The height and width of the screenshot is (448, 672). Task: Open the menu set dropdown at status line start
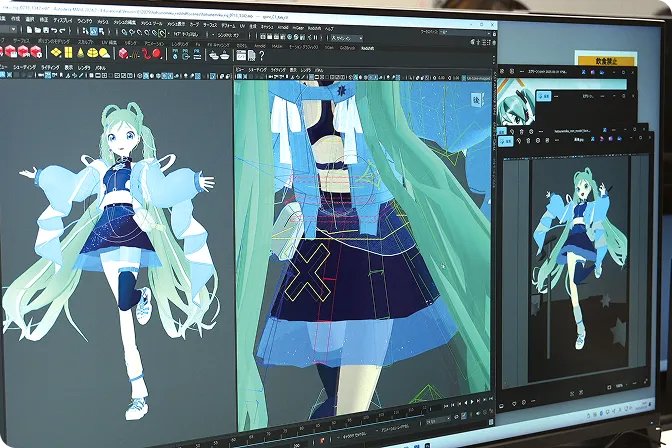8,29
